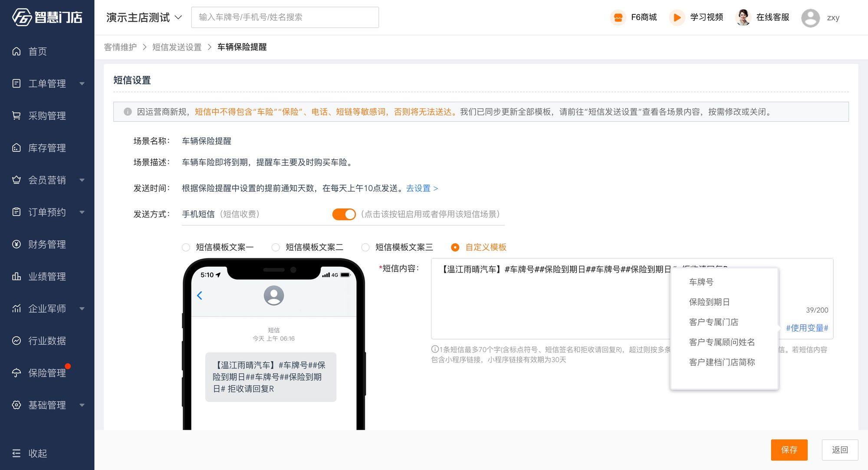Click the info icon in the notice banner
Image resolution: width=868 pixels, height=470 pixels.
(x=128, y=112)
